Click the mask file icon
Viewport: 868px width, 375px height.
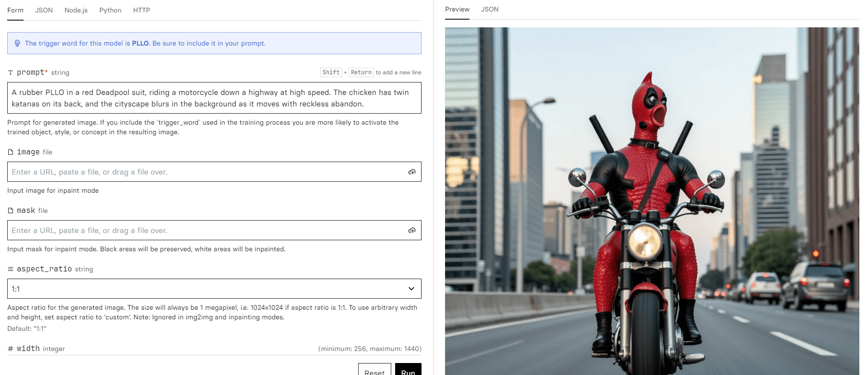[x=11, y=211]
